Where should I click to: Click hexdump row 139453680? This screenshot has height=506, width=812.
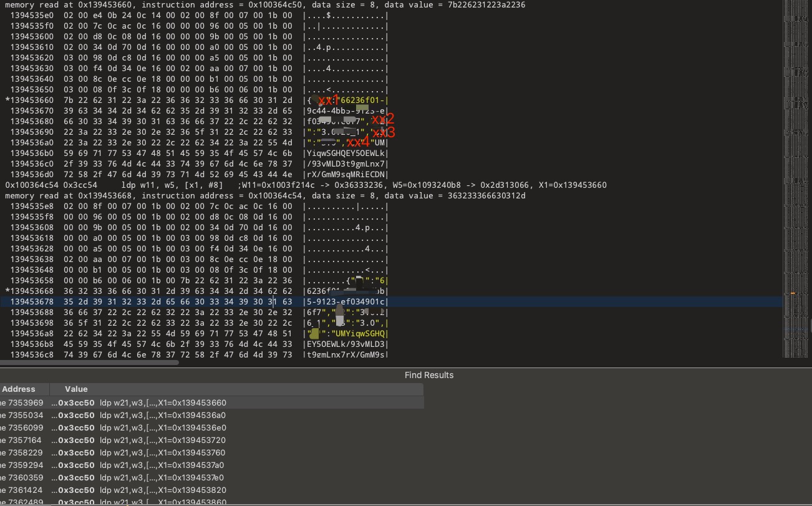coord(199,122)
